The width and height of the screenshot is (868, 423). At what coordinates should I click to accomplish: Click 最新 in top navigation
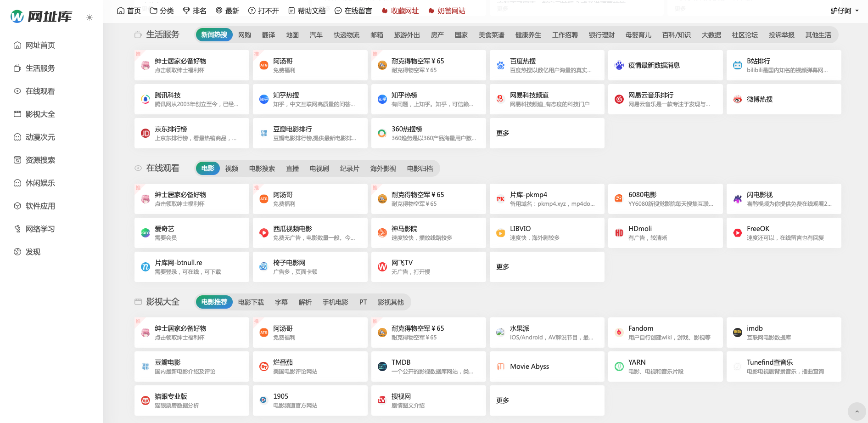pyautogui.click(x=227, y=11)
